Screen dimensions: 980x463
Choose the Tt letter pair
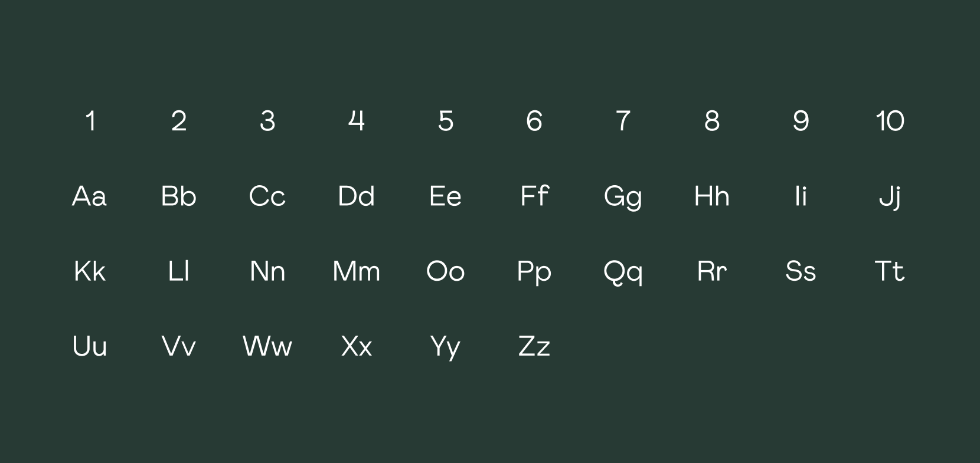(890, 271)
